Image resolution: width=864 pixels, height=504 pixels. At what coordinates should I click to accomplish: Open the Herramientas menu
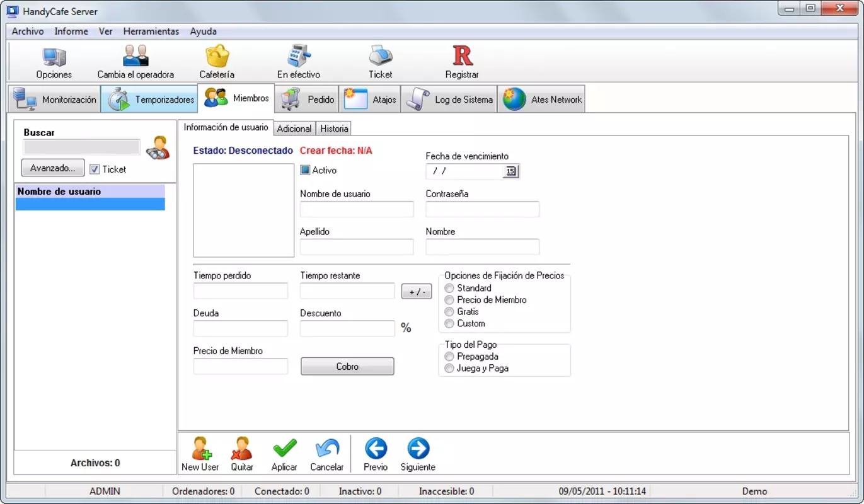point(151,31)
